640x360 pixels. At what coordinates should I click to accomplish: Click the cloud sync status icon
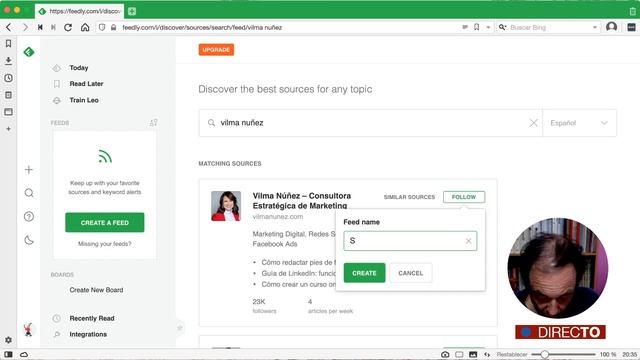point(24,354)
